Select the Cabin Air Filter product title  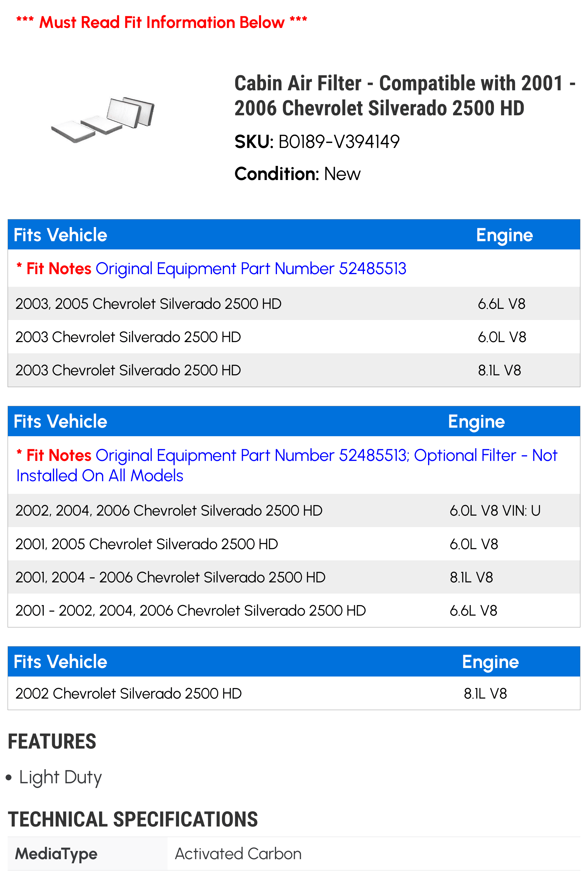click(x=405, y=95)
